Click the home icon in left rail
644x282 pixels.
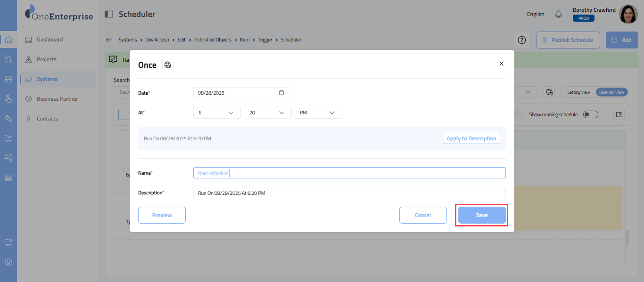tap(8, 40)
